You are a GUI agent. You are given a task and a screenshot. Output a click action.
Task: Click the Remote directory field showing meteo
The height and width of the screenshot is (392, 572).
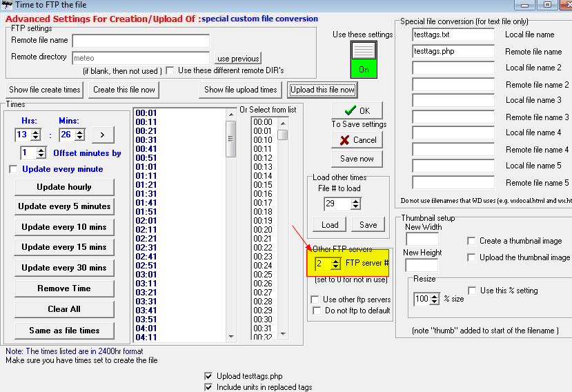pyautogui.click(x=141, y=58)
